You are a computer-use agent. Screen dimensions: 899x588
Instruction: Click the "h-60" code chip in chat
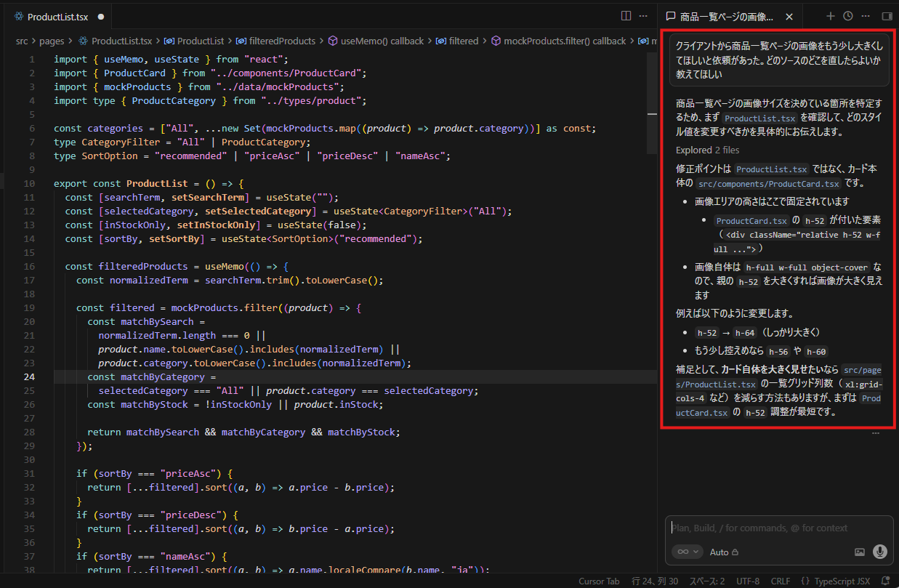click(816, 351)
